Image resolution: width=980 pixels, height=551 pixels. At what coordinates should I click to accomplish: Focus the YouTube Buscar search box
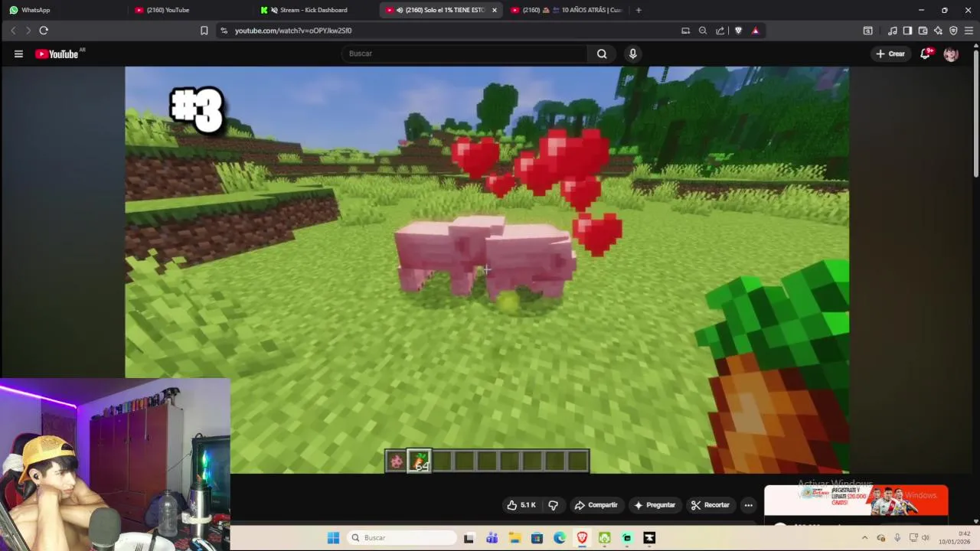point(465,54)
